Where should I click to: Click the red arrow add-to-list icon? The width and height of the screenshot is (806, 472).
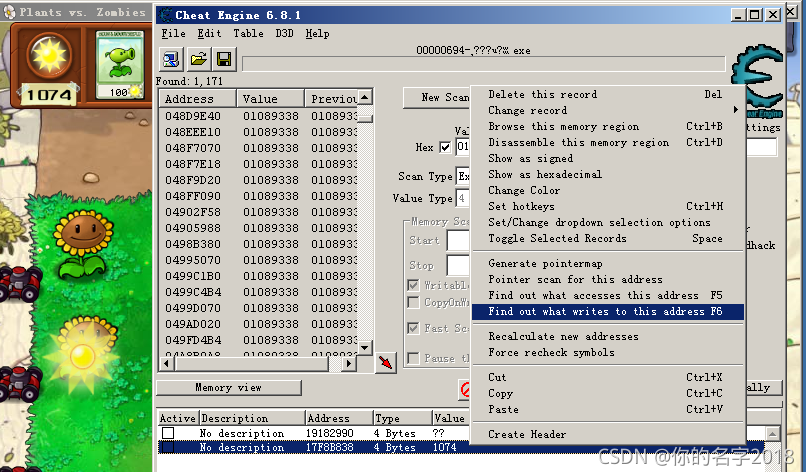[386, 362]
